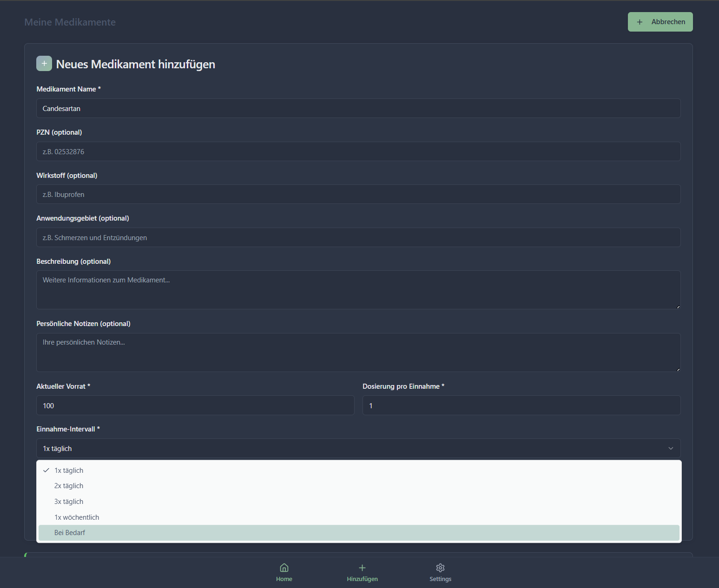Click into the PZN input field

[358, 152]
